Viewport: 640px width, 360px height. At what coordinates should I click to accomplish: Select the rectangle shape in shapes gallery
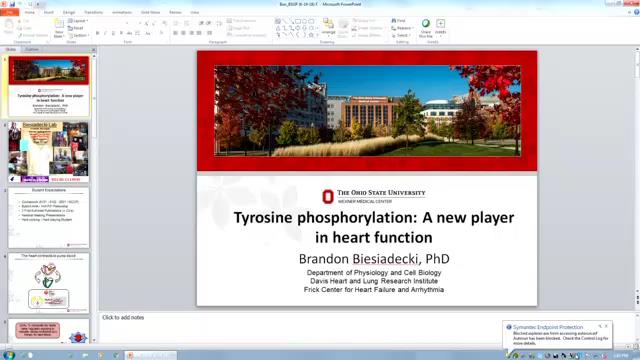[298, 21]
